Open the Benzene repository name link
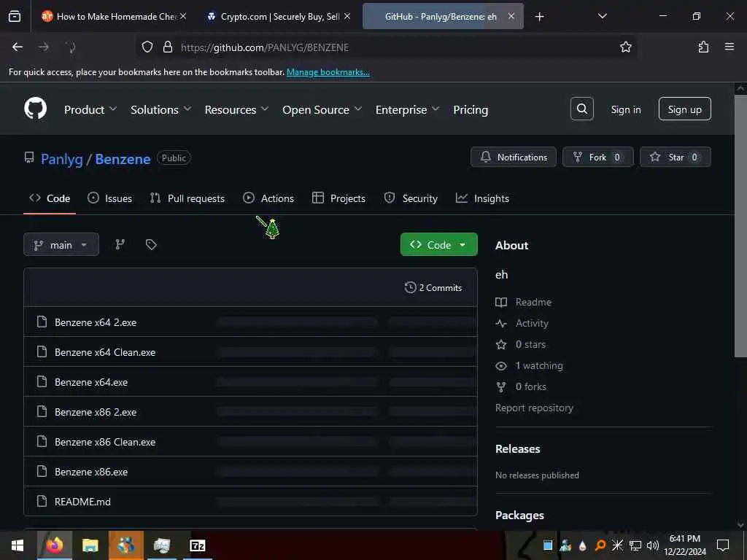 [x=123, y=158]
